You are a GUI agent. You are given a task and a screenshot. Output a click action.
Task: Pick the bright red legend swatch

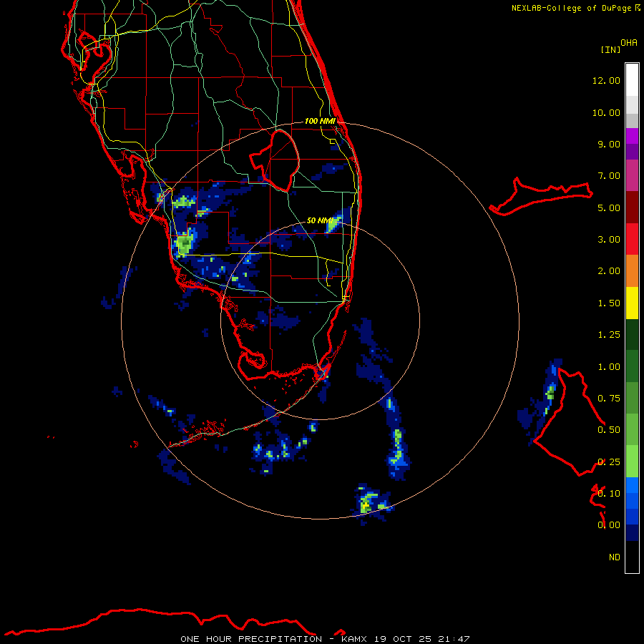632,239
